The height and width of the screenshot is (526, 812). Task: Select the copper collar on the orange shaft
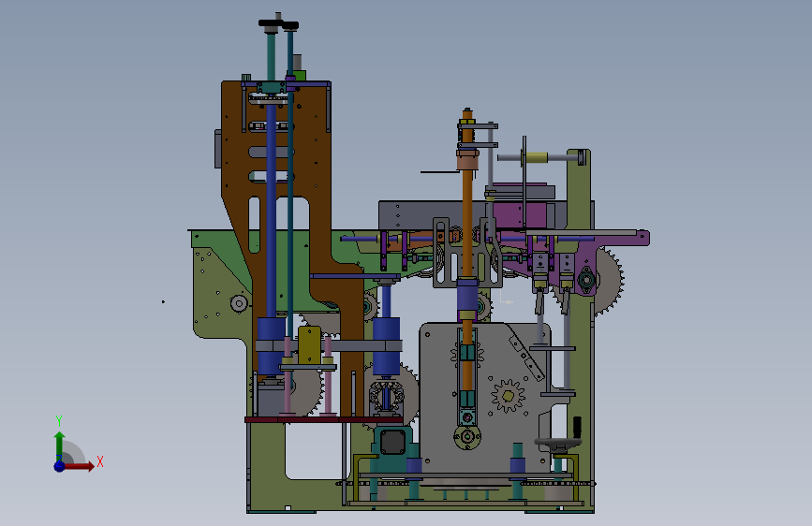(x=467, y=158)
